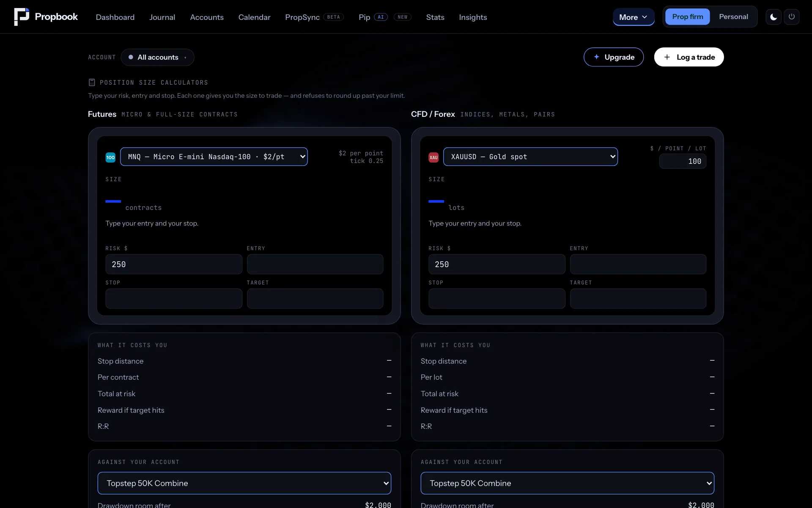Click the 'Per contract' row label

pos(118,377)
